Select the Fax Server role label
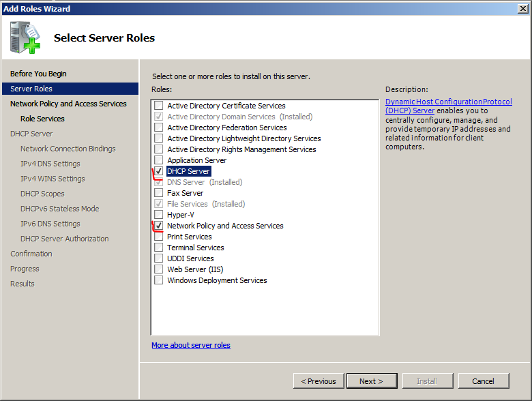The width and height of the screenshot is (532, 401). (185, 193)
